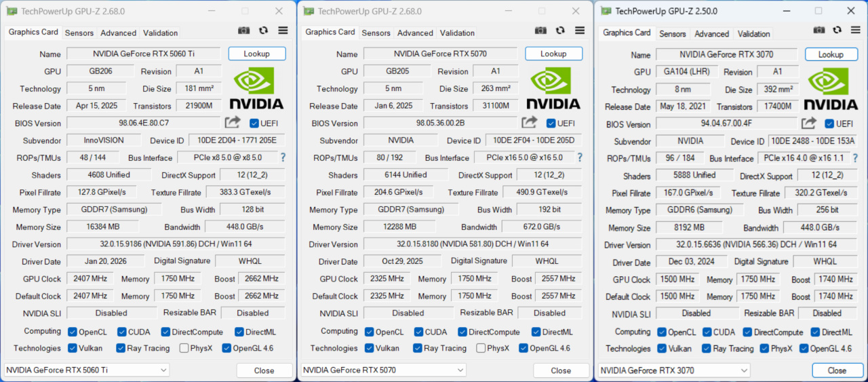This screenshot has height=382, width=868.
Task: Open Advanced tab in RTX 3070 window
Action: point(712,33)
